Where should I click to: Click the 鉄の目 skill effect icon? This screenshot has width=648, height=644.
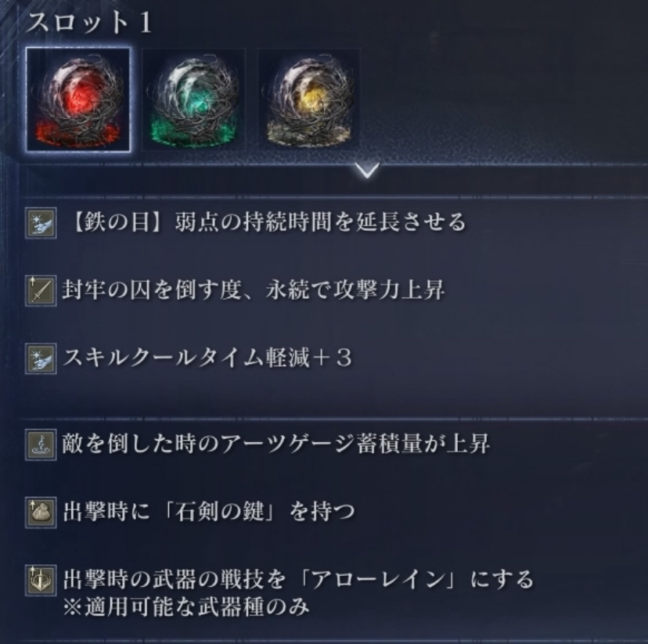(x=41, y=224)
